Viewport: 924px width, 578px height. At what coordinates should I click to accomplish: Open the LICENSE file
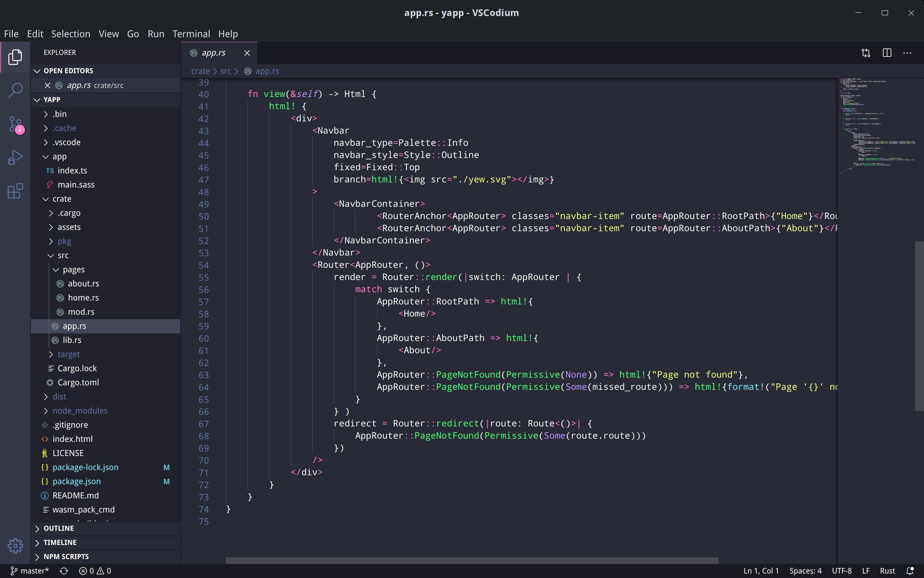106,453
